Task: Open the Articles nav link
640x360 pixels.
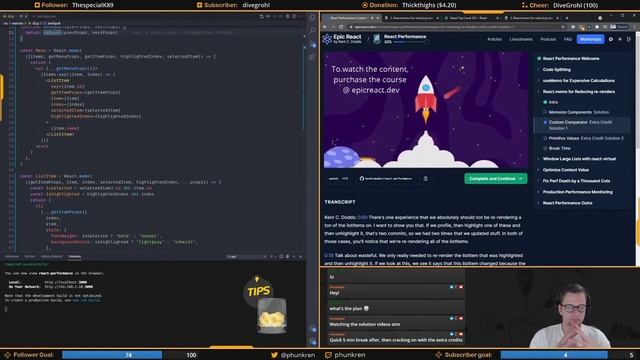Action: point(494,39)
